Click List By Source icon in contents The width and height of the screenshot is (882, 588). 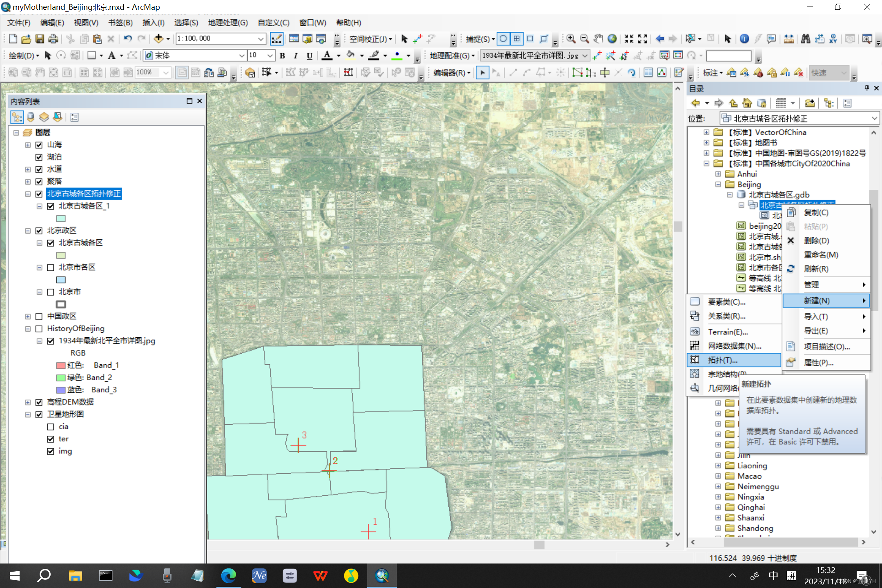[x=31, y=118]
